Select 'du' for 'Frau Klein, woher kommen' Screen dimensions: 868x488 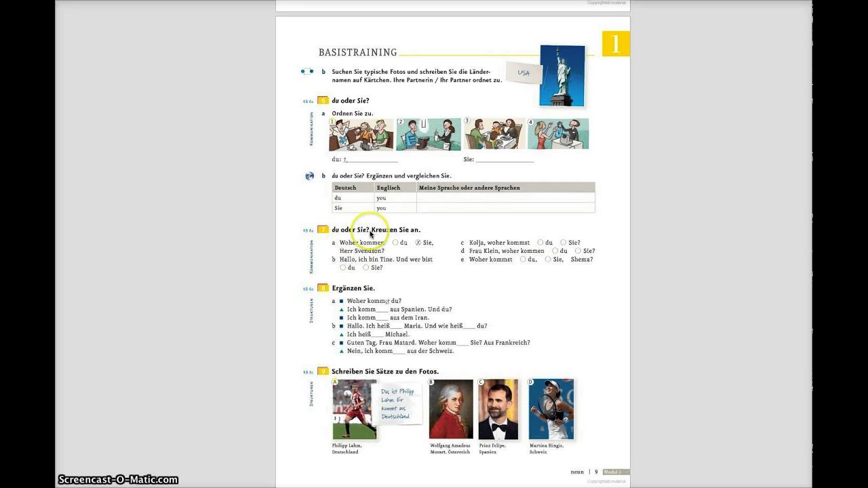click(x=555, y=251)
